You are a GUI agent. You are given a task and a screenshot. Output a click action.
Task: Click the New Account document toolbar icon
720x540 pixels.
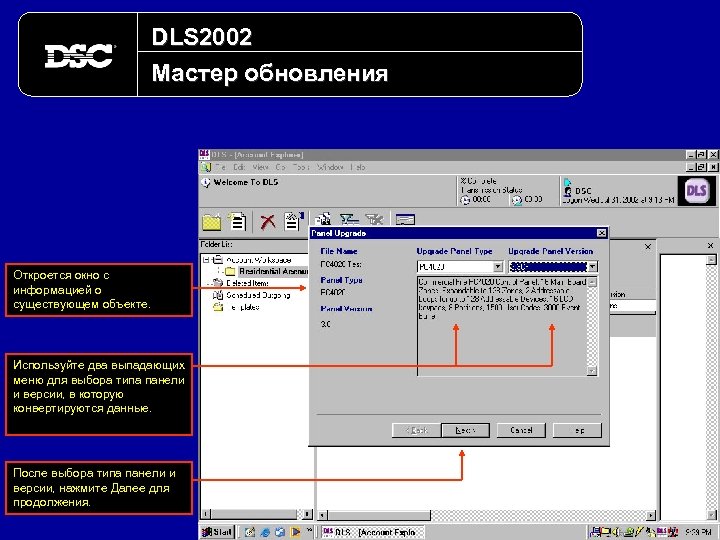237,221
